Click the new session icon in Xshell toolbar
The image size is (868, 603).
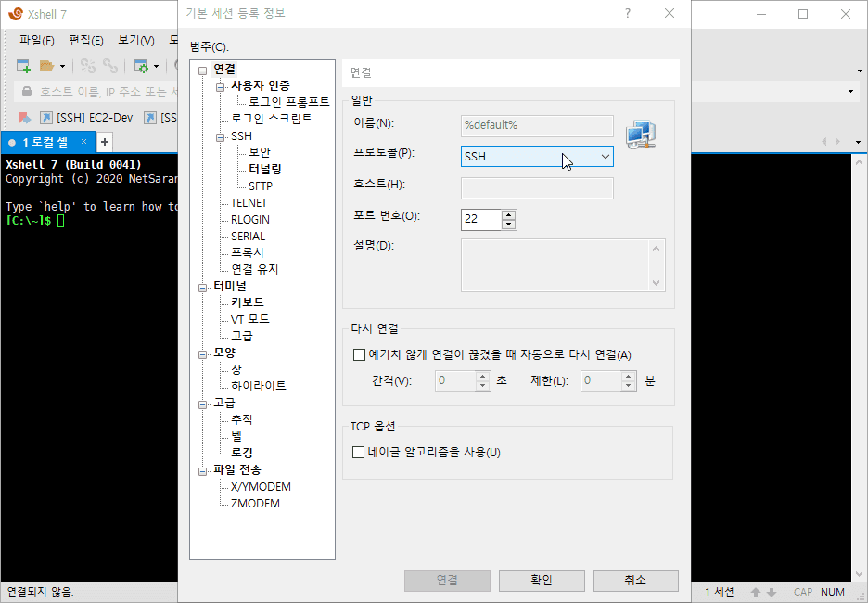pos(23,67)
